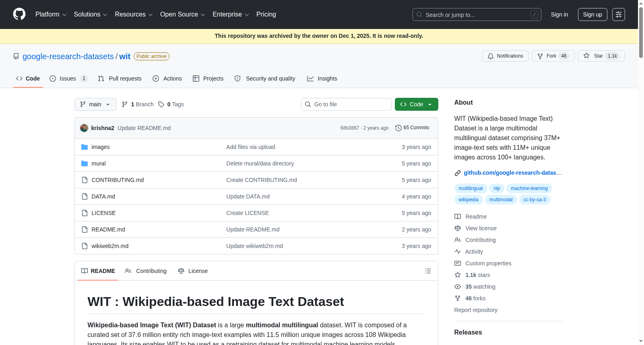Open the mural folder icon
The image size is (644, 345).
[x=85, y=163]
